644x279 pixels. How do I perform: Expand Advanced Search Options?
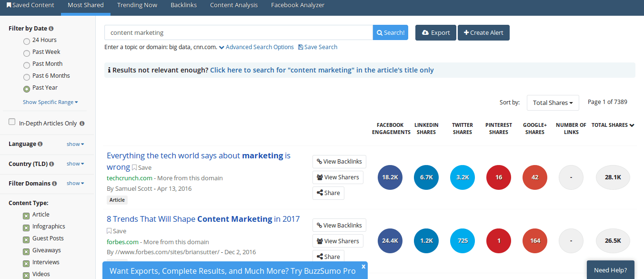click(x=257, y=47)
